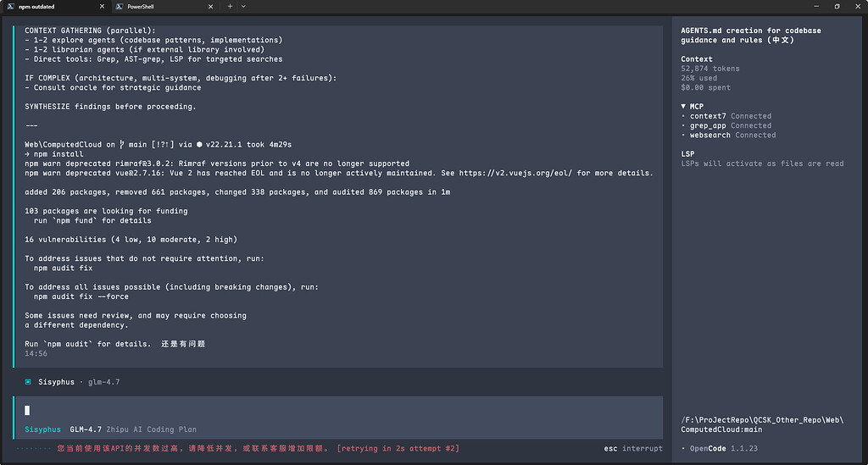
Task: Click the '103 packages are looking for funding' line
Action: tap(106, 211)
